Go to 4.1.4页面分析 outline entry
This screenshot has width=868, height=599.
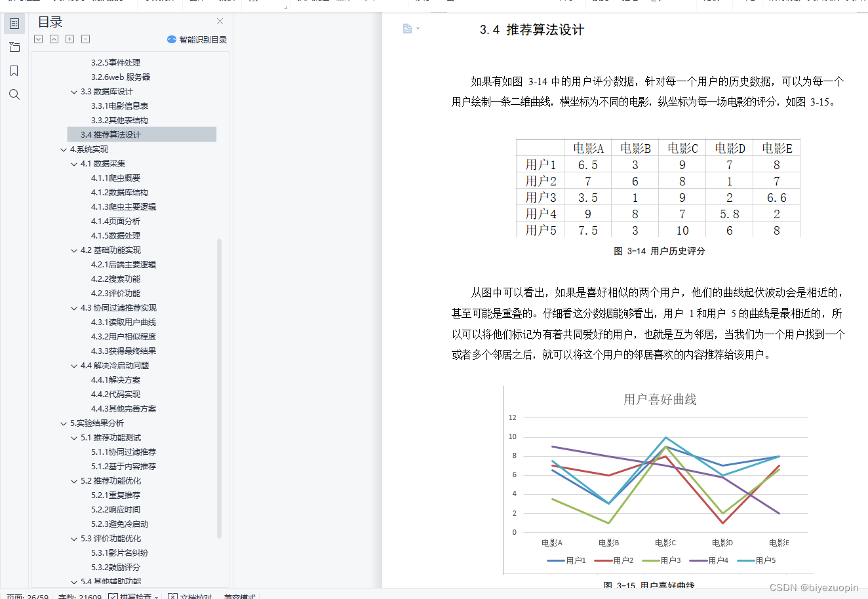tap(115, 222)
